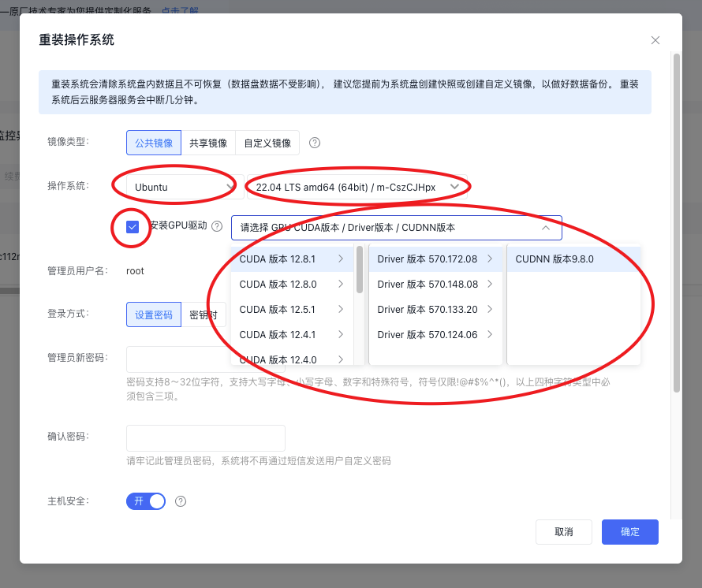This screenshot has width=702, height=588.
Task: Turn off the 主机安全 switch
Action: (146, 501)
